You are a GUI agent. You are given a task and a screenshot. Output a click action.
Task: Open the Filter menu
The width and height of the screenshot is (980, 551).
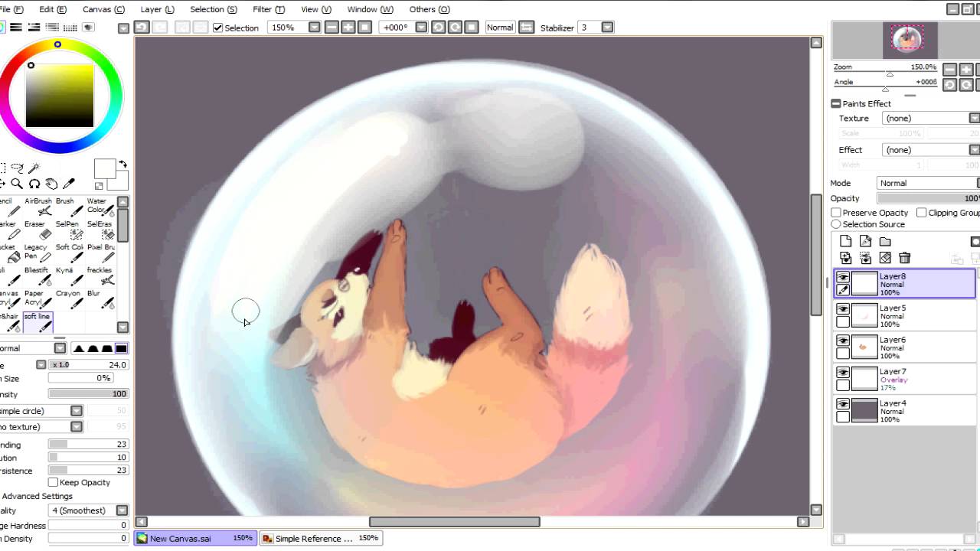[x=269, y=9]
